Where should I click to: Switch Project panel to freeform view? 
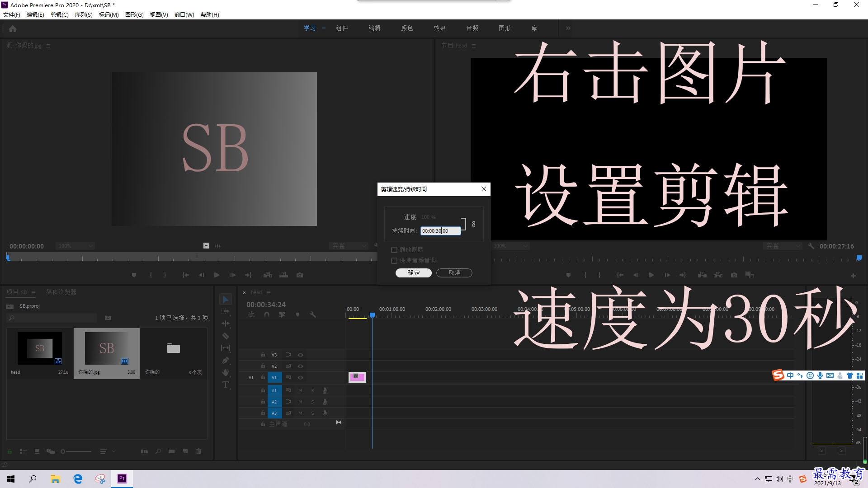coord(51,451)
